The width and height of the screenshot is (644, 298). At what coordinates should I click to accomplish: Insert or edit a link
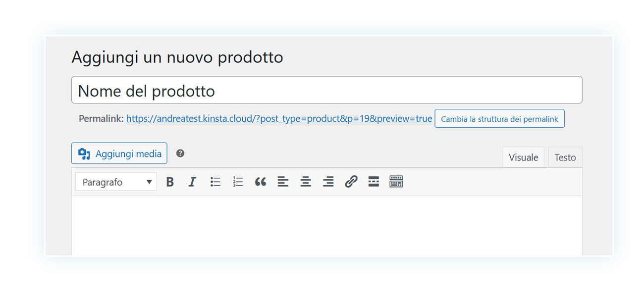click(351, 182)
